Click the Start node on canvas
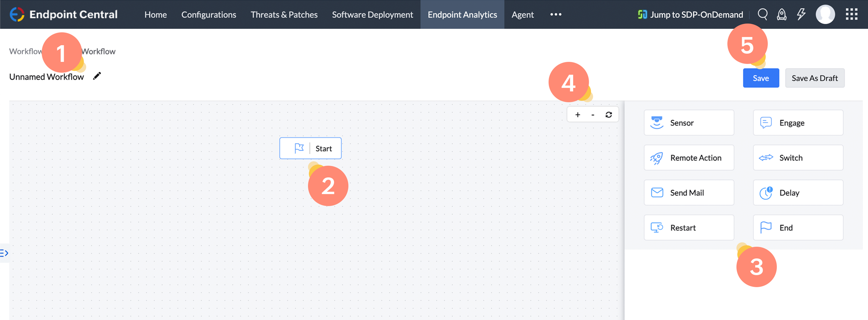This screenshot has width=868, height=320. (x=310, y=148)
